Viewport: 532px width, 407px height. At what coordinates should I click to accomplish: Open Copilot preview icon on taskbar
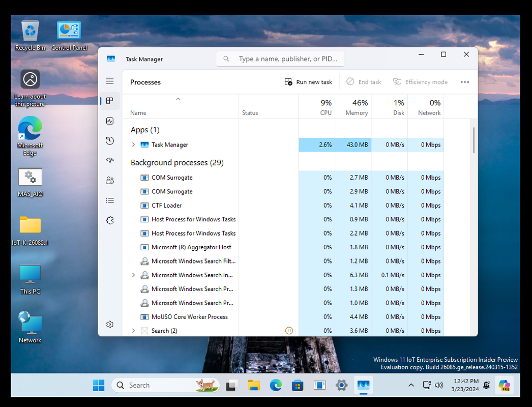(504, 385)
